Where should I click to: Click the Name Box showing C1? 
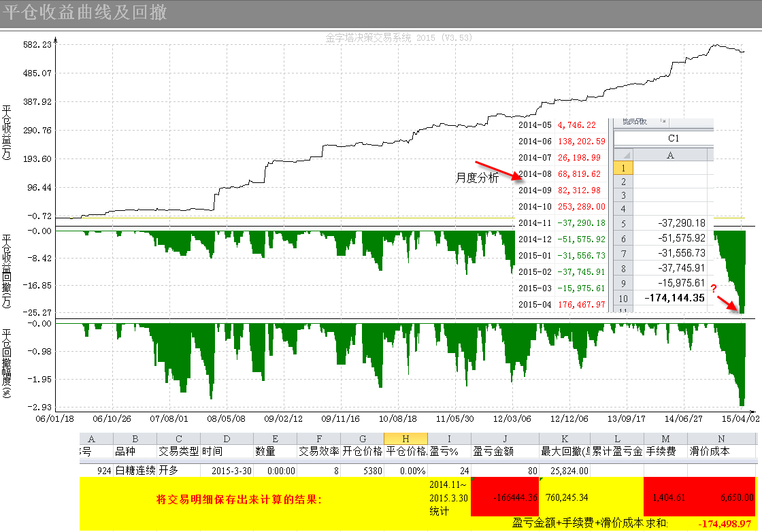pos(672,138)
